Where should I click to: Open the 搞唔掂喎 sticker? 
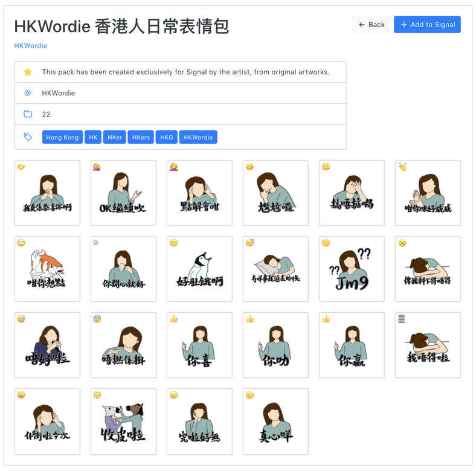click(x=352, y=193)
